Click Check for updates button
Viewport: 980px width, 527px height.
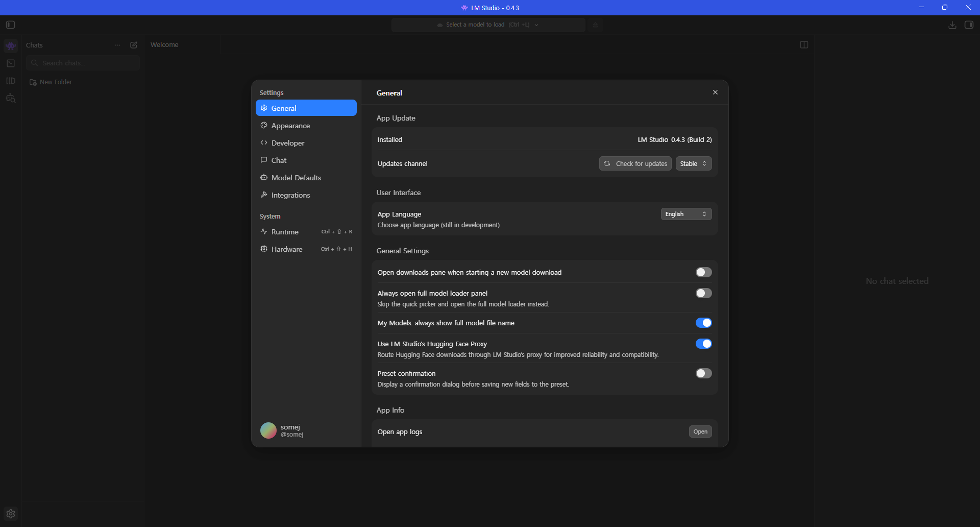click(x=635, y=163)
